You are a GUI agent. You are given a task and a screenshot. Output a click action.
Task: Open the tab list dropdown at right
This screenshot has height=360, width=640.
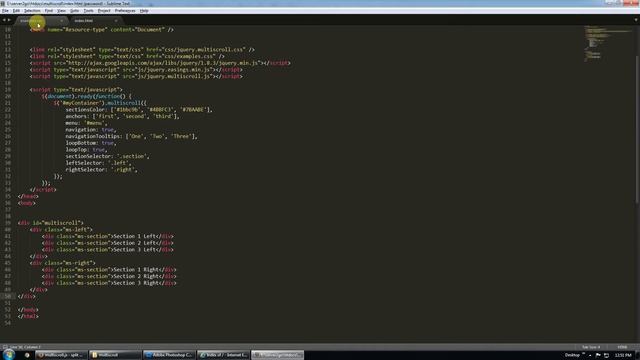[636, 20]
